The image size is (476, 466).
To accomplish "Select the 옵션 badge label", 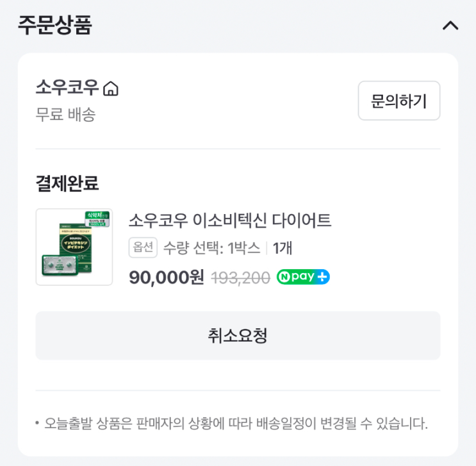I will click(143, 247).
